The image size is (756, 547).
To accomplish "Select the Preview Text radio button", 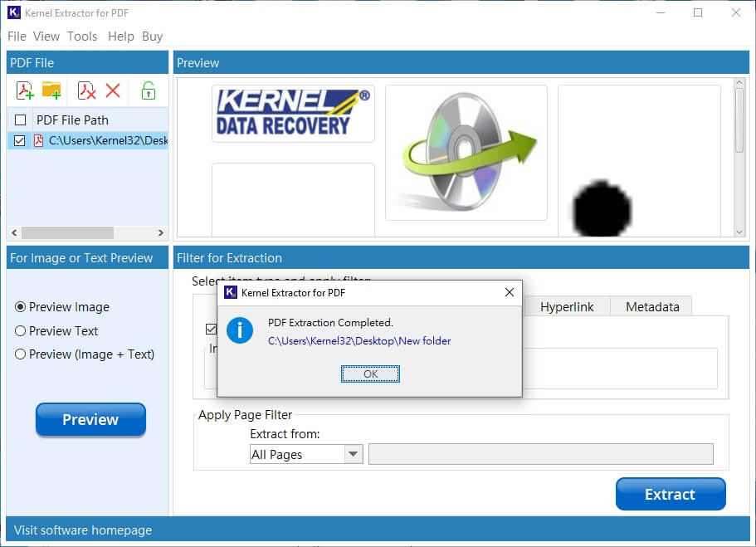I will [x=20, y=331].
